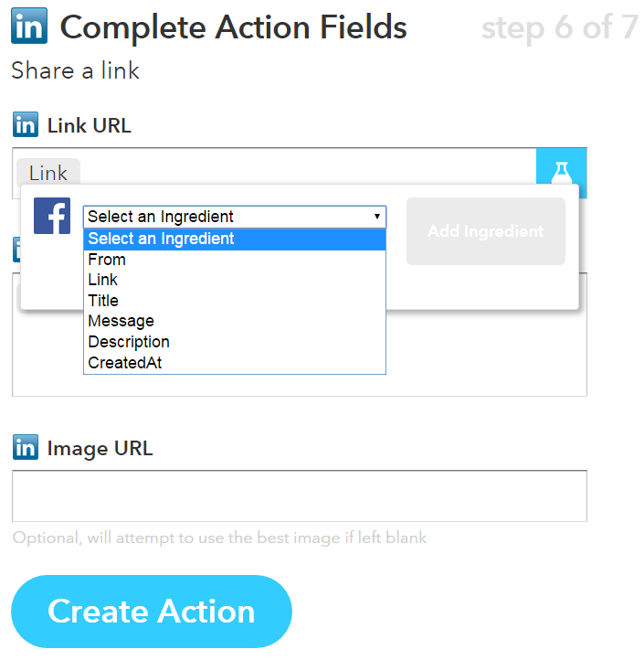Pick CreatedAt from the ingredient list

(x=124, y=363)
